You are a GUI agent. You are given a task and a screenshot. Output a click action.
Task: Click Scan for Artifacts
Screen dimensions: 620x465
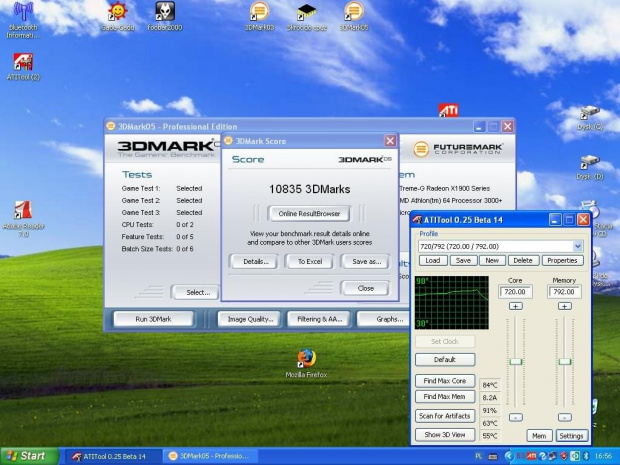(445, 416)
